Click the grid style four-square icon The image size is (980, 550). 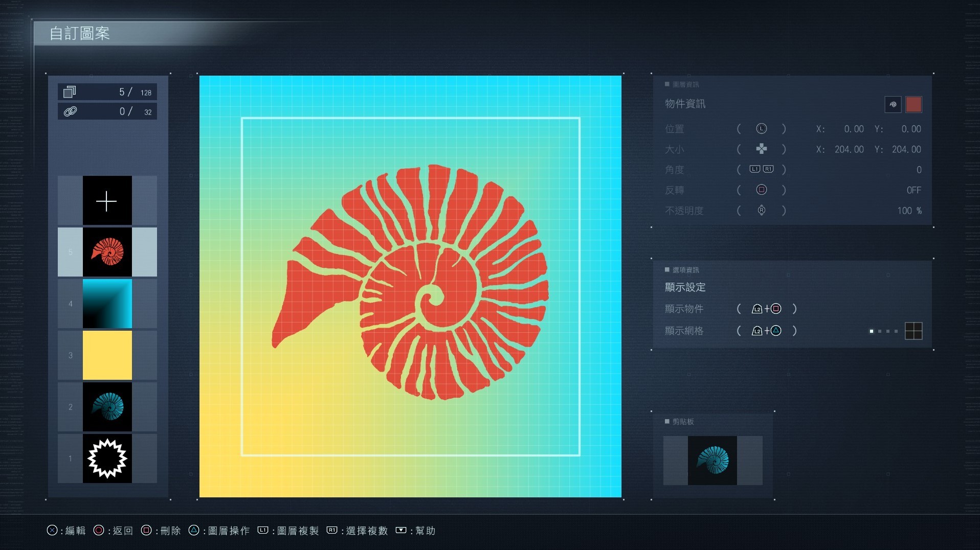coord(914,331)
